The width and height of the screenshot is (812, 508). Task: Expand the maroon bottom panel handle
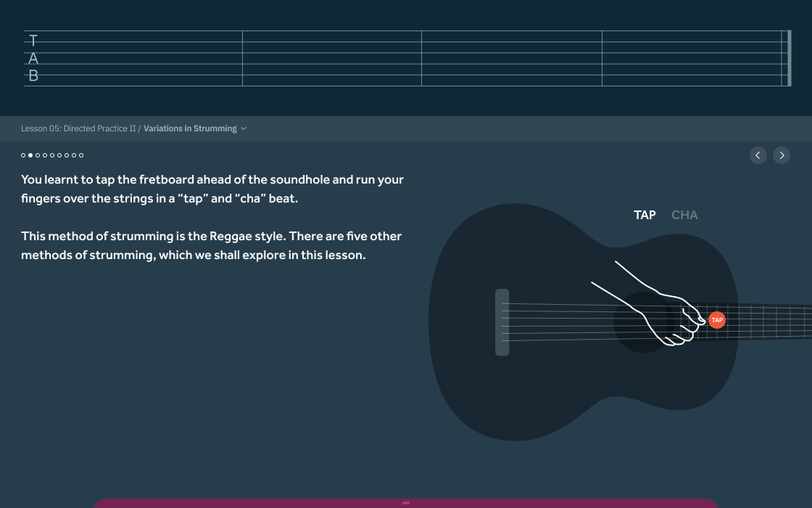(406, 502)
